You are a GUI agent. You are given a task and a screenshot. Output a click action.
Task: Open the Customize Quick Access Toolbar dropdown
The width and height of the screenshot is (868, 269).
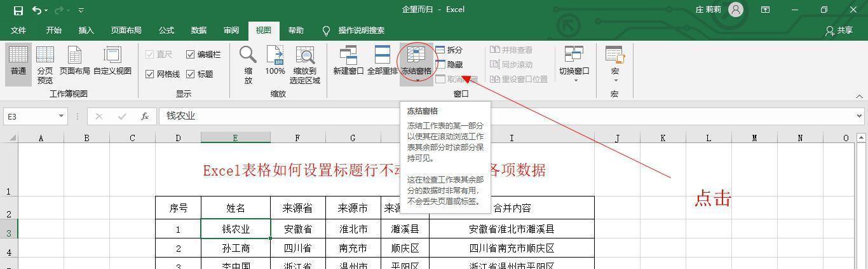point(81,10)
